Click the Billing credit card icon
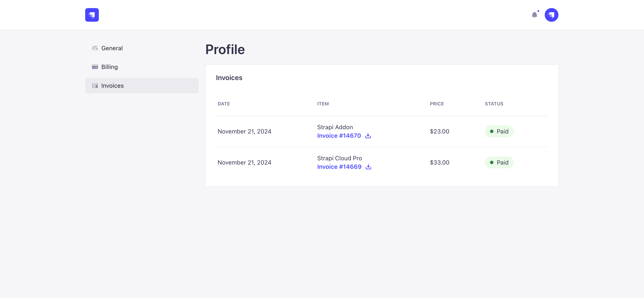 [95, 67]
